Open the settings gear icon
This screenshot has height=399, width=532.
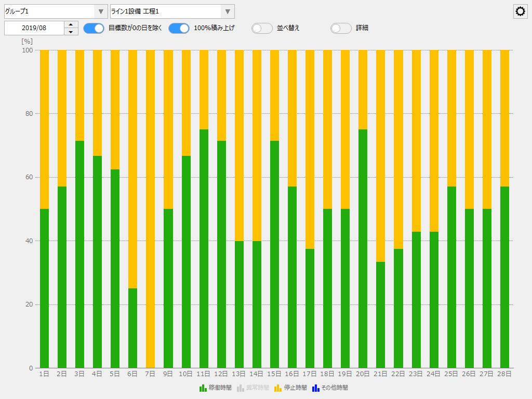520,11
